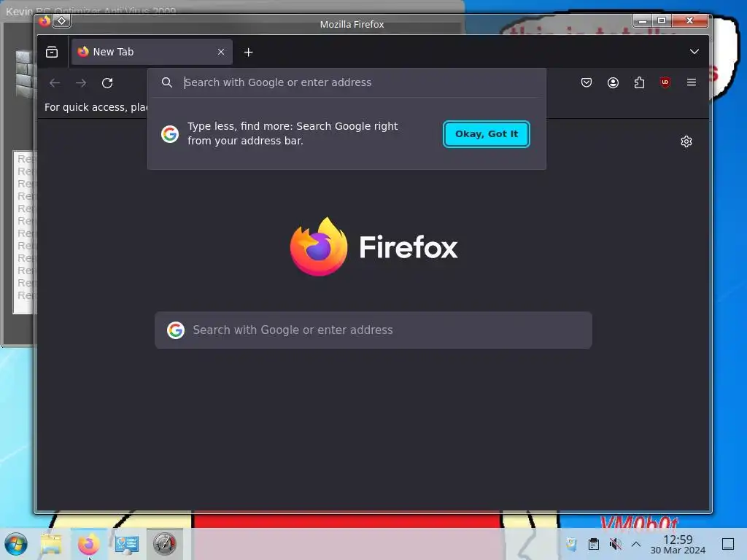Reload the current page
The height and width of the screenshot is (560, 747).
(x=107, y=83)
